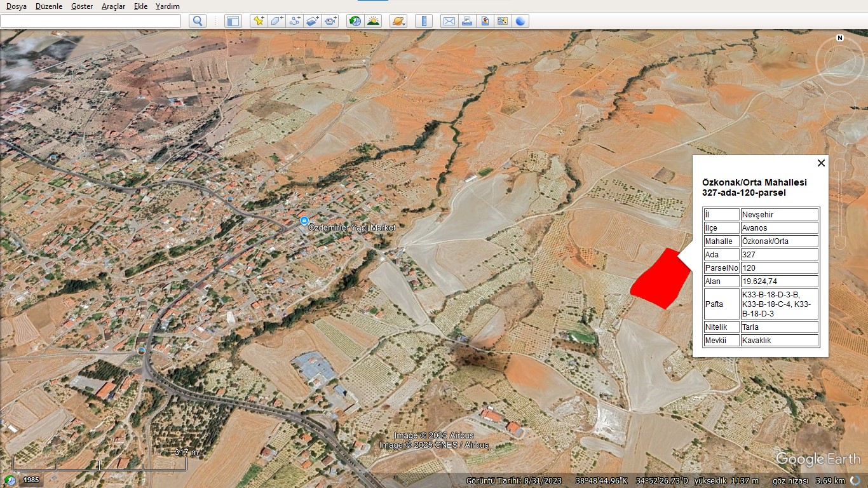Toggle the sidebar panel button
The width and height of the screenshot is (868, 488).
(233, 21)
